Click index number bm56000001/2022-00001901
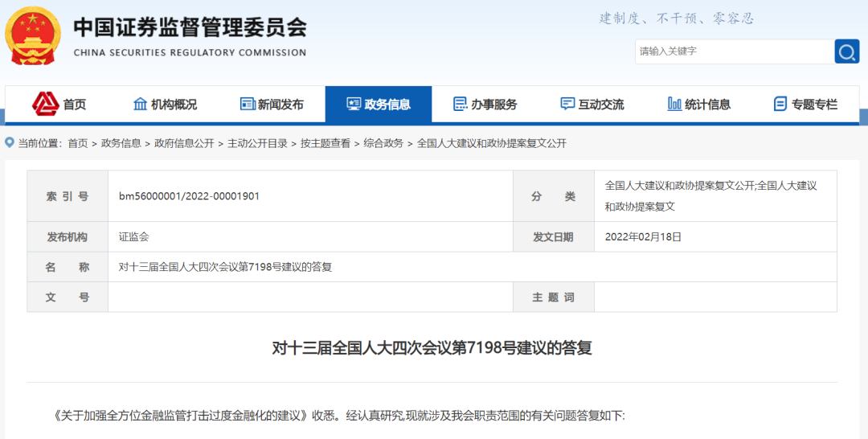 (x=190, y=196)
